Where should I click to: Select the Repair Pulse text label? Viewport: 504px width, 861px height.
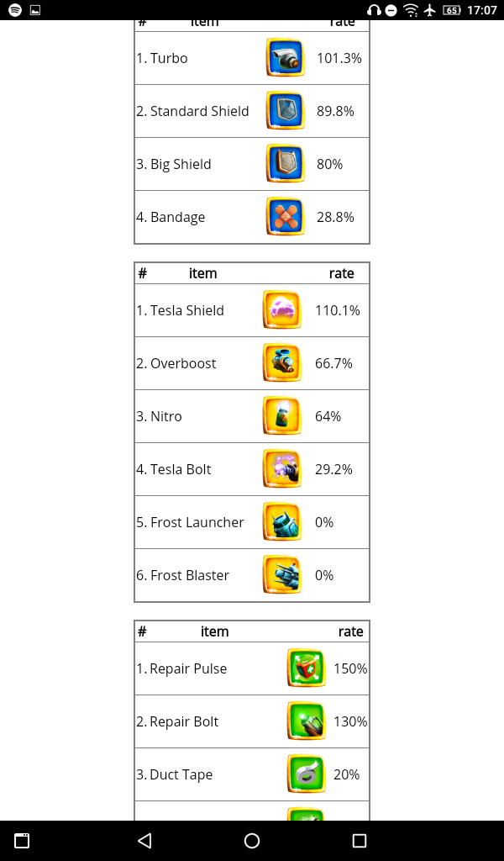point(188,668)
